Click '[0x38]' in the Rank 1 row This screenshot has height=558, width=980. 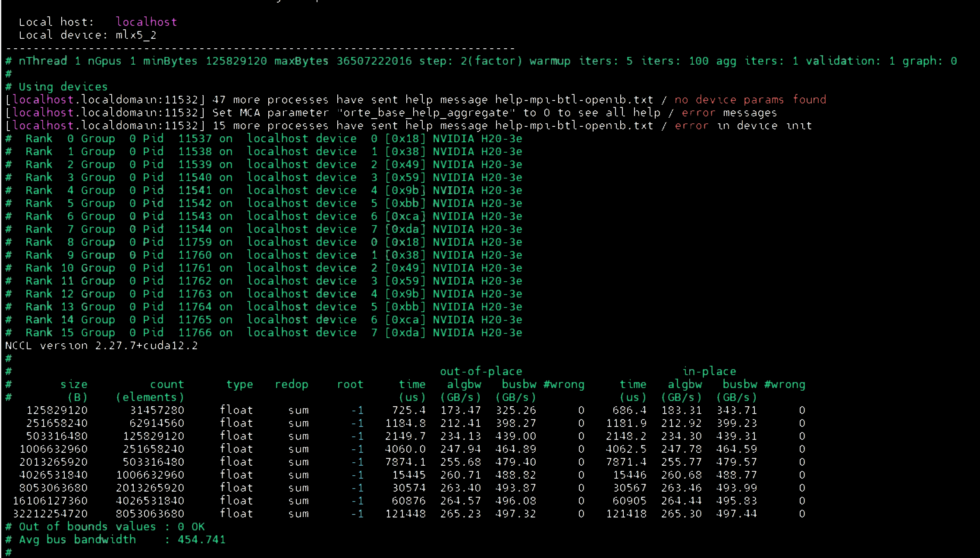point(405,151)
